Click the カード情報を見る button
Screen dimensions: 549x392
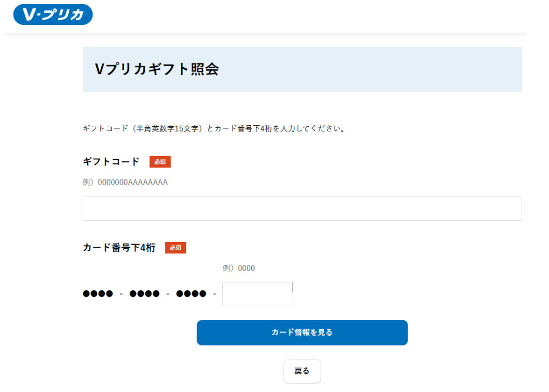pos(302,333)
